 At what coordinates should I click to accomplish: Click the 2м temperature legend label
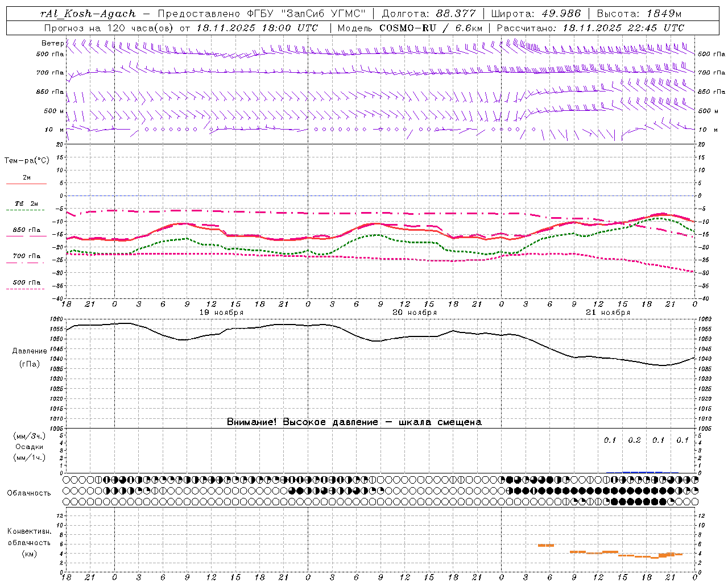(x=27, y=177)
